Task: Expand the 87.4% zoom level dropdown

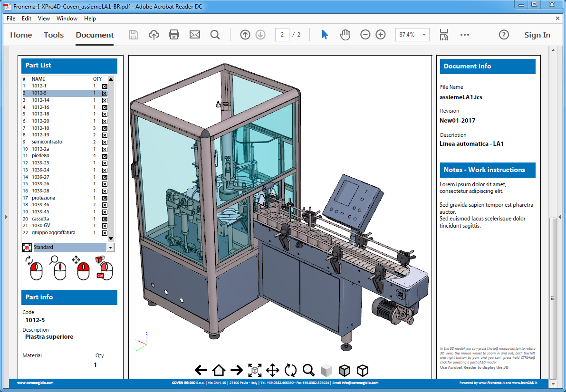Action: [423, 35]
